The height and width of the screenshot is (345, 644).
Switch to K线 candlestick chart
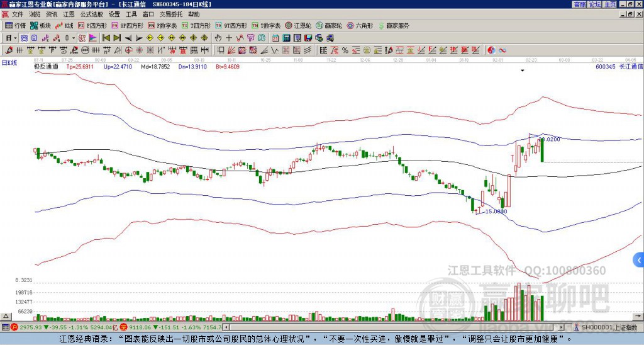coord(64,25)
